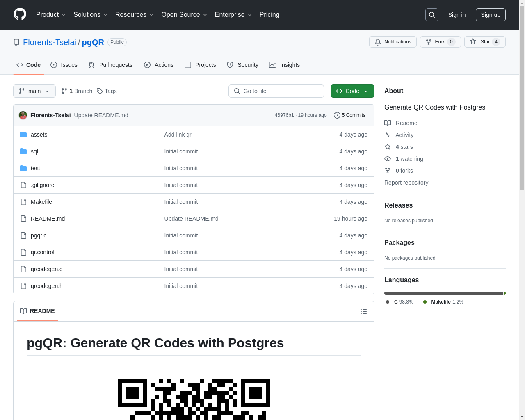The image size is (525, 420).
Task: Open the 'Add link qr' commit message
Action: [178, 135]
